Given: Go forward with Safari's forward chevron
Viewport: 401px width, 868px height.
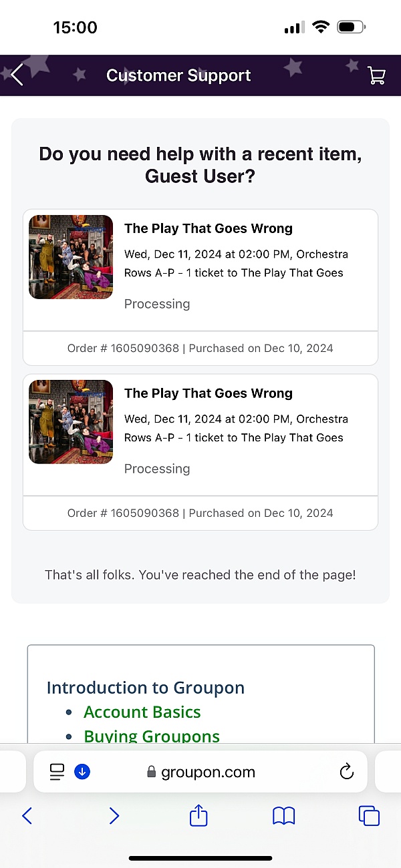Looking at the screenshot, I should coord(114,815).
